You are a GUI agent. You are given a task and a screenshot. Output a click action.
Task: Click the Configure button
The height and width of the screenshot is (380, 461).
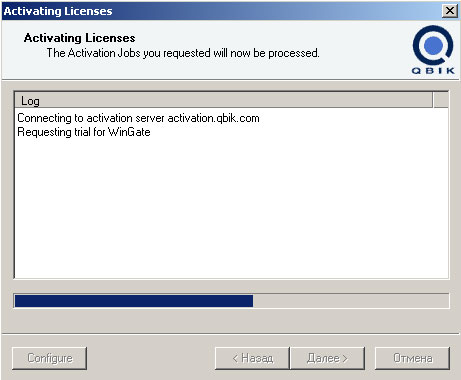(x=50, y=358)
